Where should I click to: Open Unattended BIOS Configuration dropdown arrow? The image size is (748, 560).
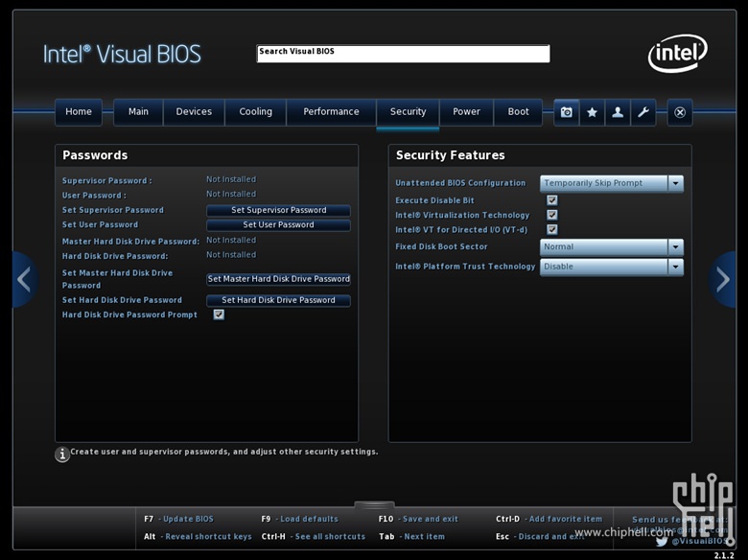pos(675,183)
